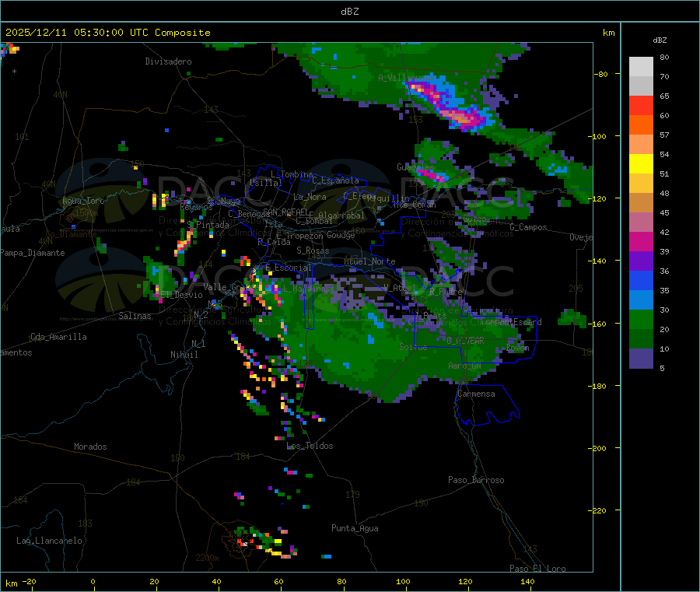This screenshot has height=592, width=700.
Task: Click the 140 km horizontal axis label
Action: pos(527,581)
